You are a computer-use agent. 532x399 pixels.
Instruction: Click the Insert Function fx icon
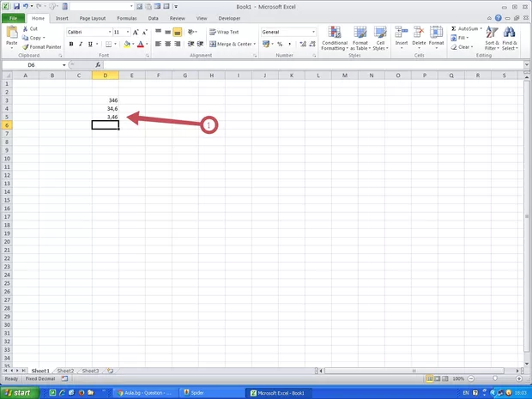[x=98, y=65]
